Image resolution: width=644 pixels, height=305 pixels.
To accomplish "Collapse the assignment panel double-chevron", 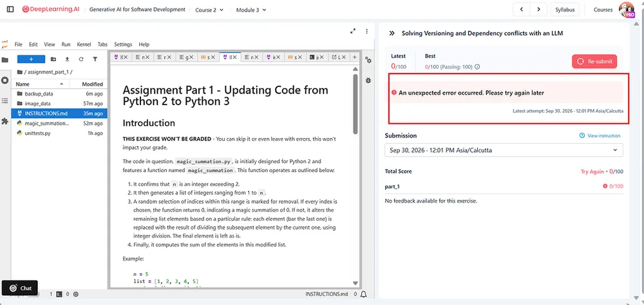I will coord(392,34).
